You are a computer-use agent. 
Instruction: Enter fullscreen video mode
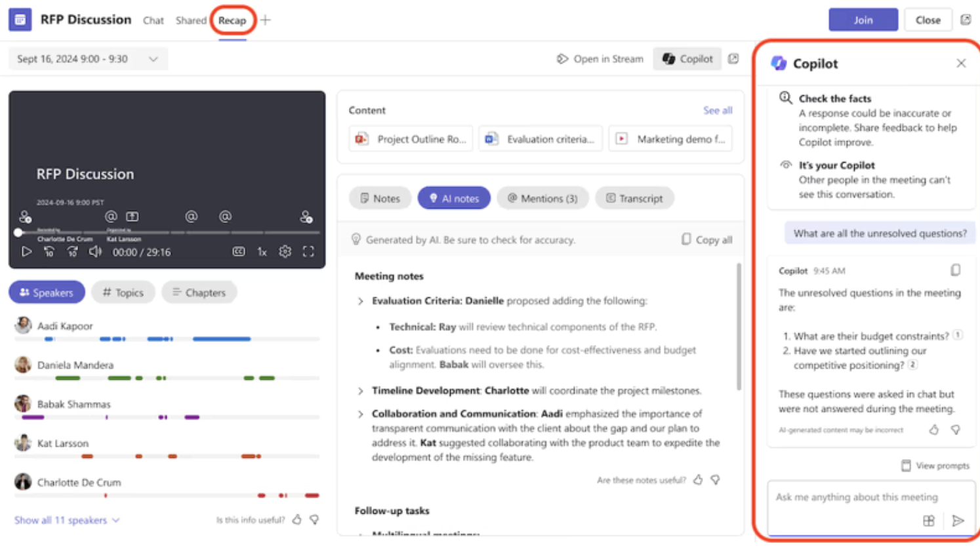(308, 252)
